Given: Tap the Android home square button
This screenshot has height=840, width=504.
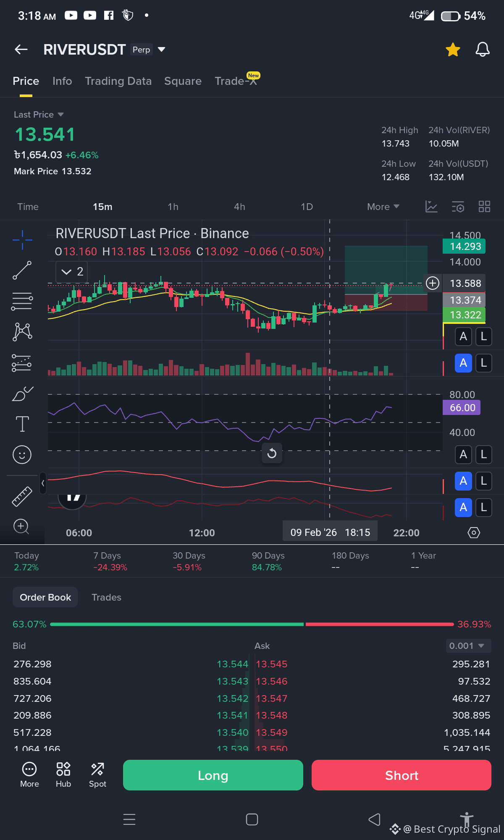Looking at the screenshot, I should click(x=252, y=819).
